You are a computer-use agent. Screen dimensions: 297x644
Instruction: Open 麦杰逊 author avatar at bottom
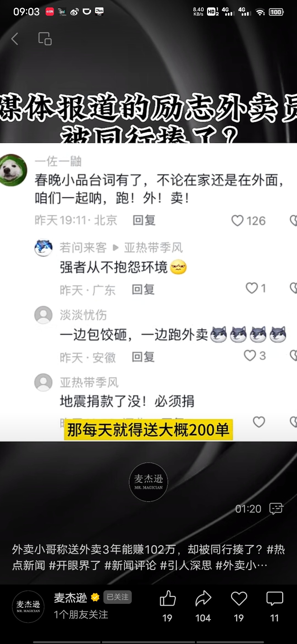point(28,607)
